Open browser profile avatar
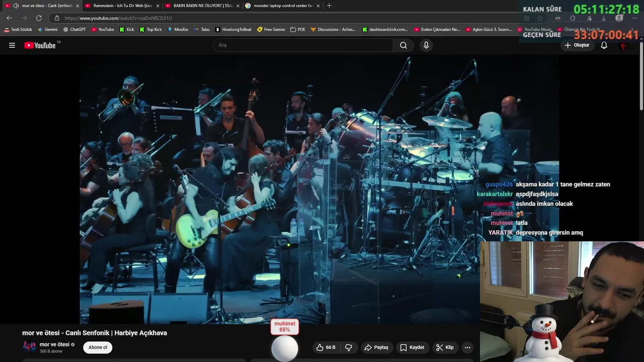The width and height of the screenshot is (644, 362). point(619,18)
